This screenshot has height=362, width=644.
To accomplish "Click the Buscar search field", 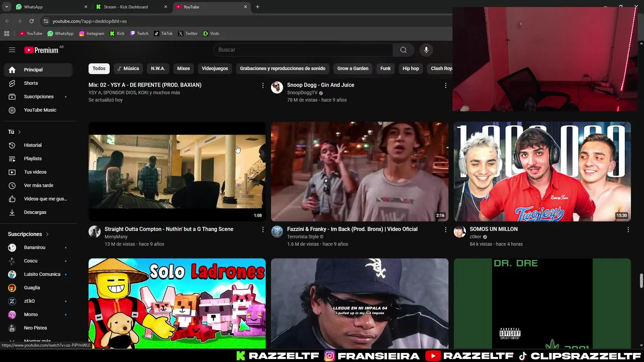I will coord(303,50).
